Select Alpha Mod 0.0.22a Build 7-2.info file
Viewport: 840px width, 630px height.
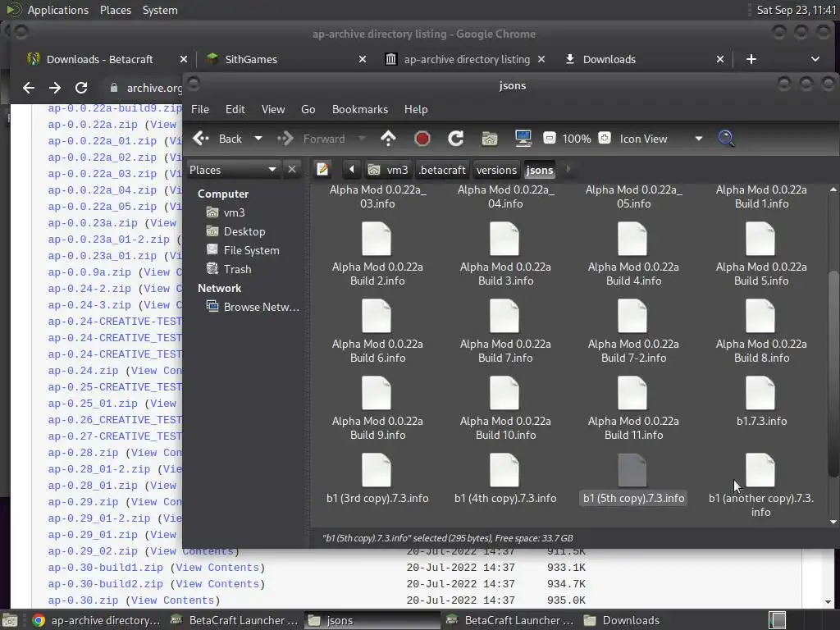(633, 331)
